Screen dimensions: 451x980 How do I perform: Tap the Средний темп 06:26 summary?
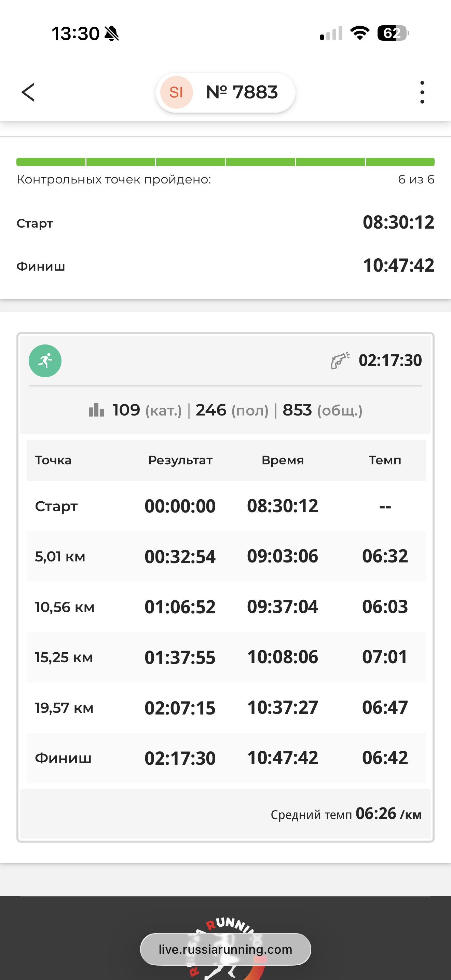point(346,814)
